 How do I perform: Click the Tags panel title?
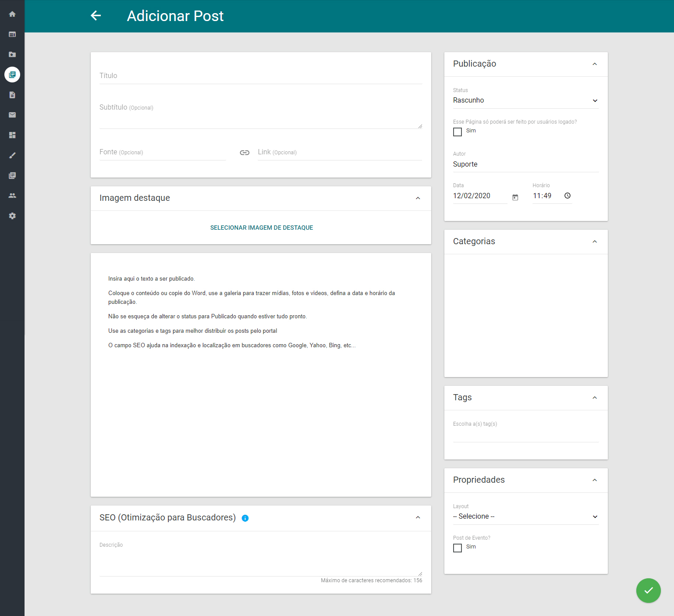462,398
